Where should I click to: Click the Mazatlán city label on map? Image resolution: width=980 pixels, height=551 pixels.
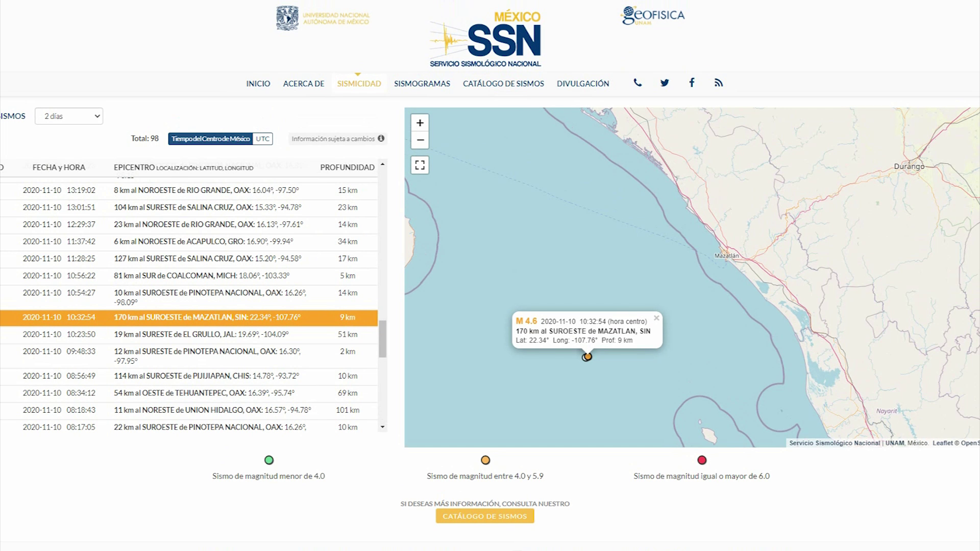pyautogui.click(x=726, y=256)
